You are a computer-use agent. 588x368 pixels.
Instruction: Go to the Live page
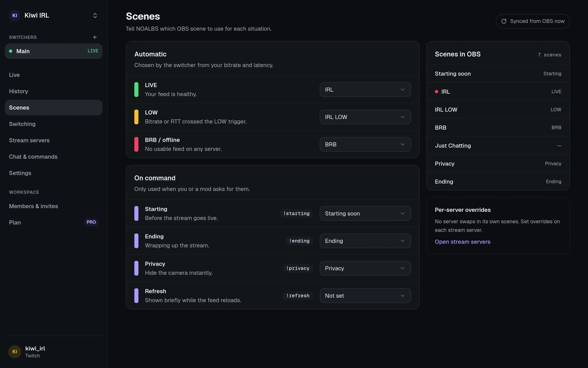pos(53,75)
